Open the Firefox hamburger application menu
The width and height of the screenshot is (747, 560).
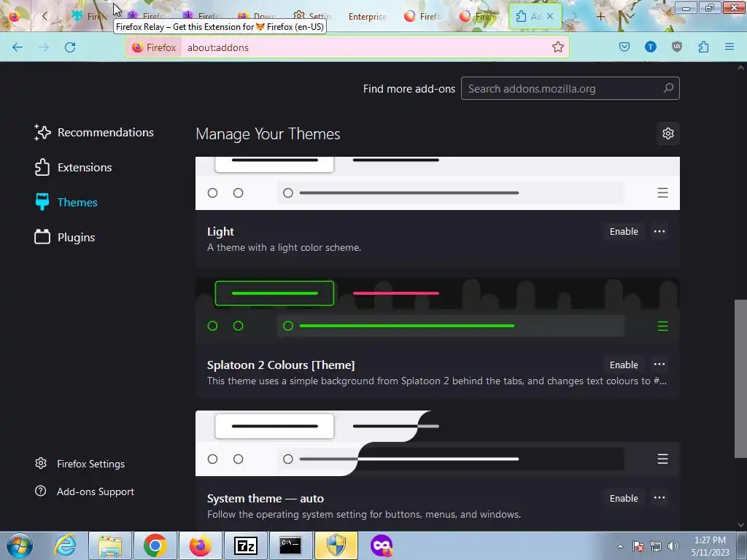(729, 47)
